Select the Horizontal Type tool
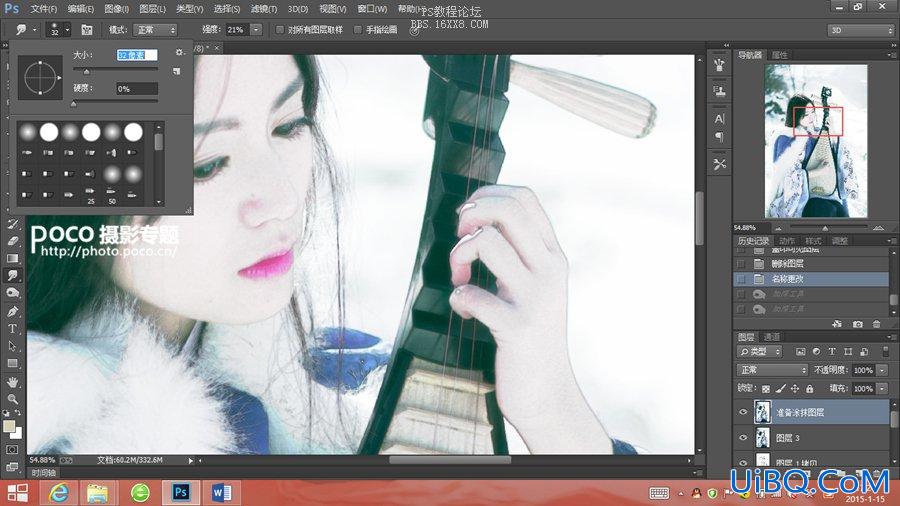The image size is (900, 506). coord(13,329)
